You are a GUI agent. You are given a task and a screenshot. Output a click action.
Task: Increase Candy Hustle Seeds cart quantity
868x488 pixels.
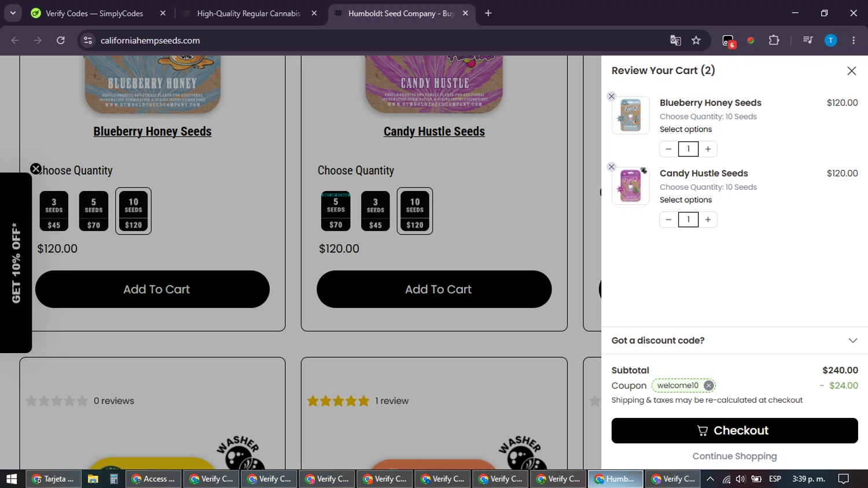(x=708, y=219)
